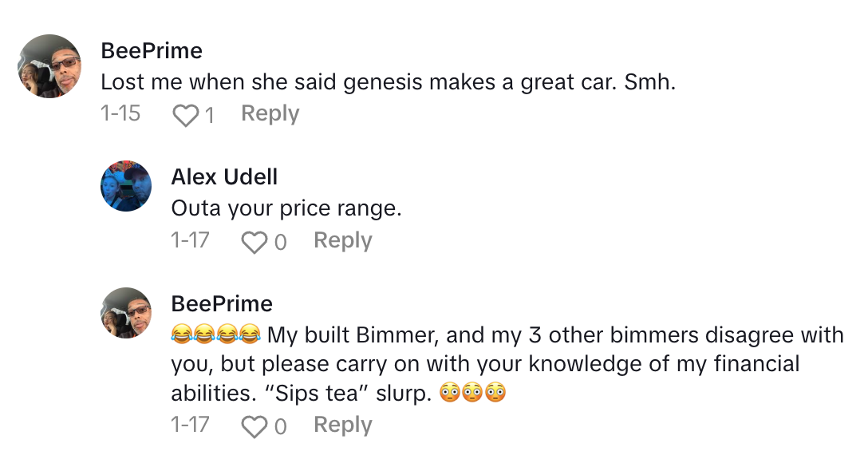The image size is (868, 471).
Task: Reply to BeePrime's genesis comment
Action: (270, 114)
